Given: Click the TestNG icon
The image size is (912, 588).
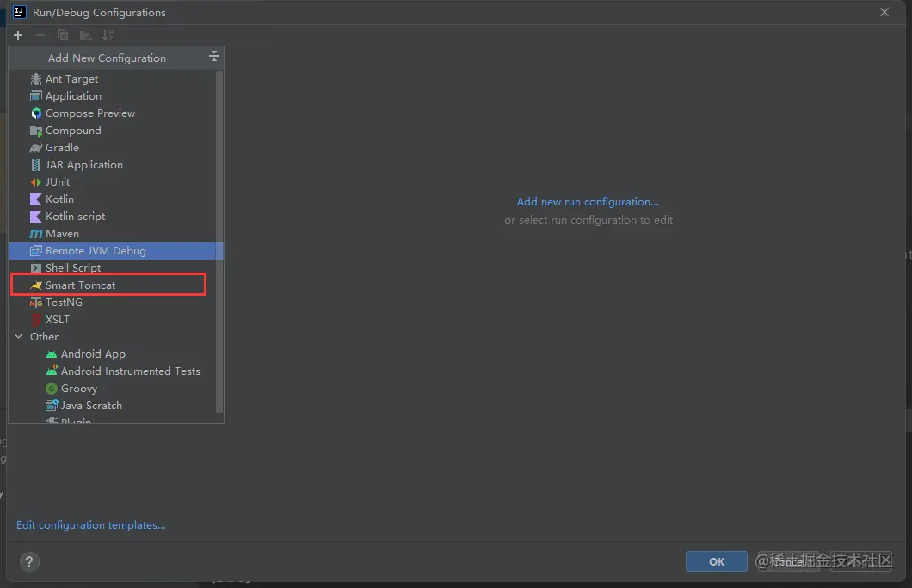Looking at the screenshot, I should [36, 303].
